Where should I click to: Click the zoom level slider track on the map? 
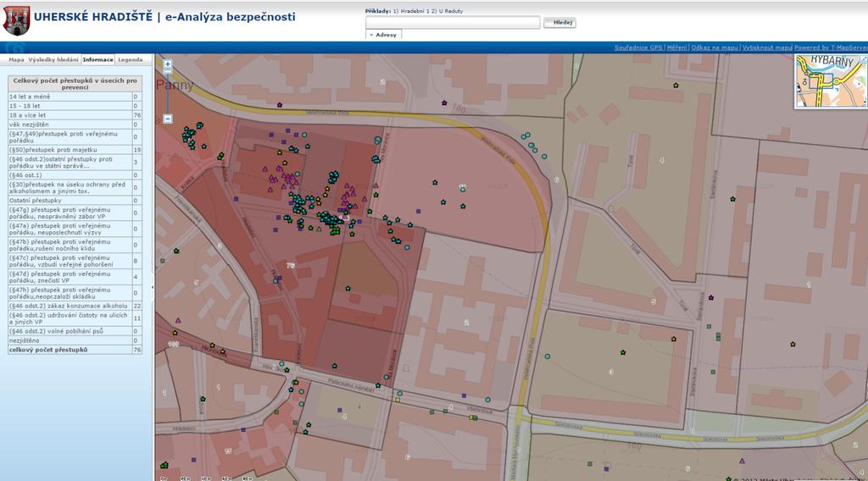pyautogui.click(x=168, y=91)
